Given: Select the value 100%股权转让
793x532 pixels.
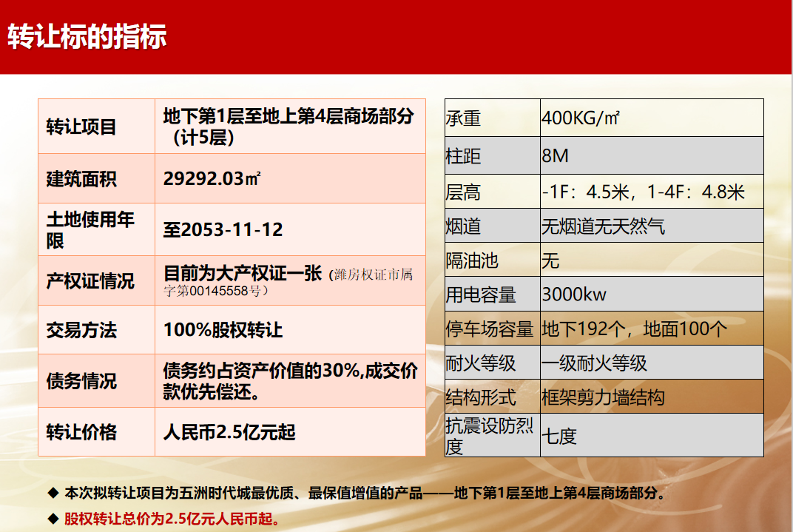Looking at the screenshot, I should pos(223,330).
